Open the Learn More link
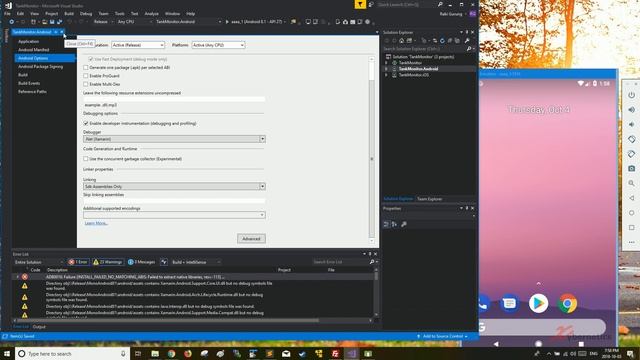This screenshot has height=360, width=640. (x=96, y=223)
